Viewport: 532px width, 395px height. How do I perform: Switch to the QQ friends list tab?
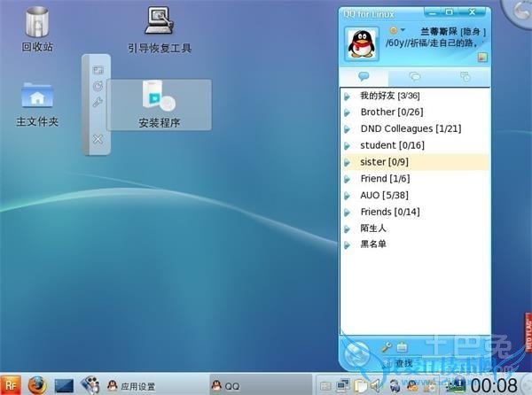pos(364,77)
